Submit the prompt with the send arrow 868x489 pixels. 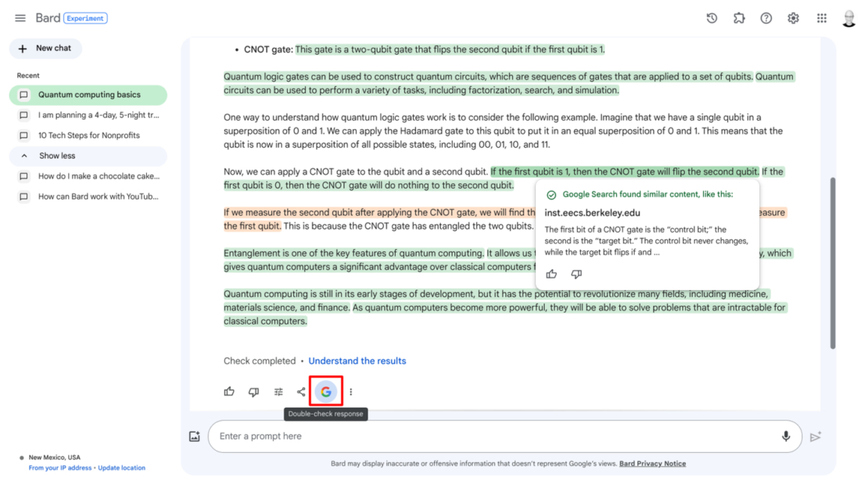coord(816,437)
